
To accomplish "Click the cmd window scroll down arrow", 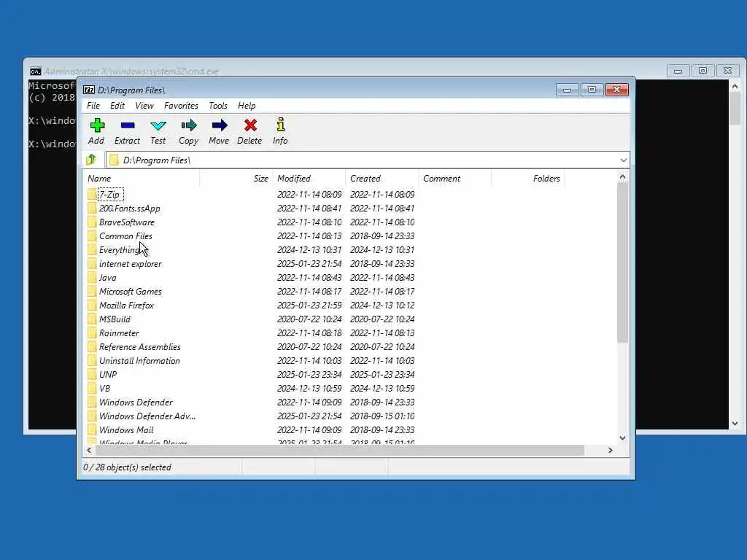I will (x=735, y=424).
